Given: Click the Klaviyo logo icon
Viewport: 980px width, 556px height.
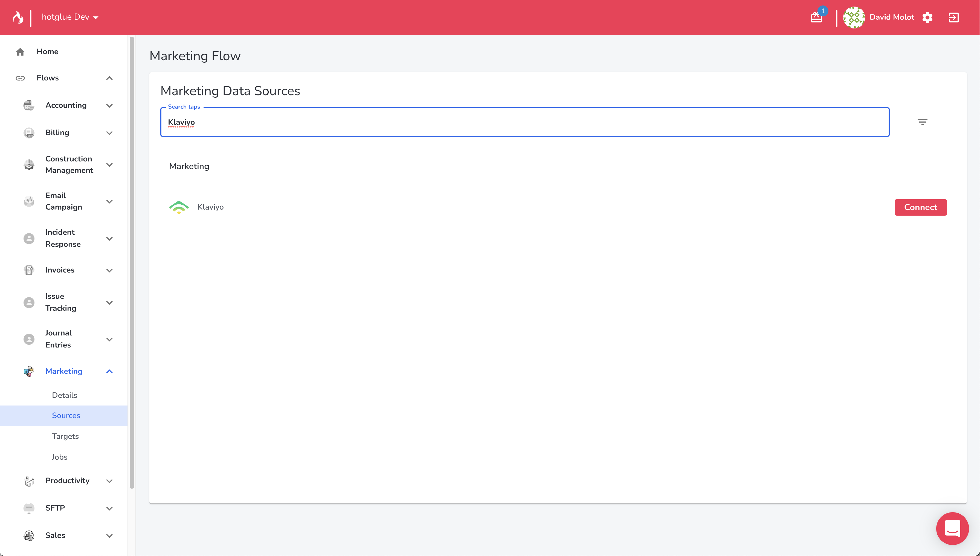Looking at the screenshot, I should [179, 207].
